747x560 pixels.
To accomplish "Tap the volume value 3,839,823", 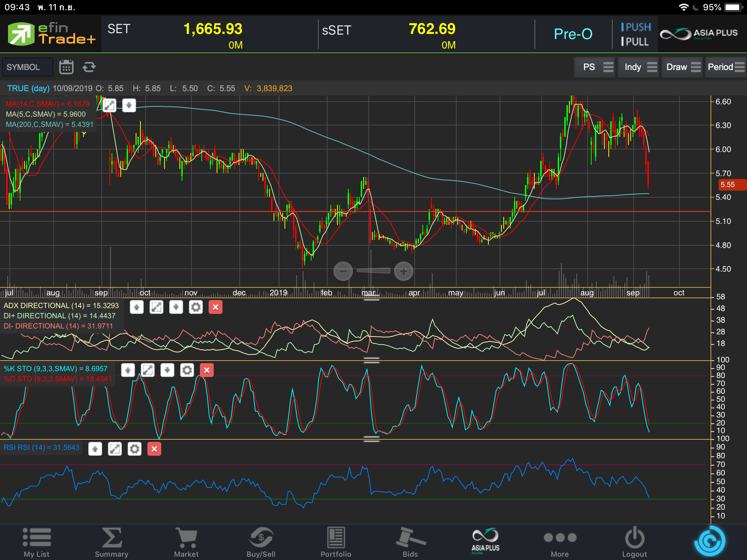I will (x=274, y=88).
